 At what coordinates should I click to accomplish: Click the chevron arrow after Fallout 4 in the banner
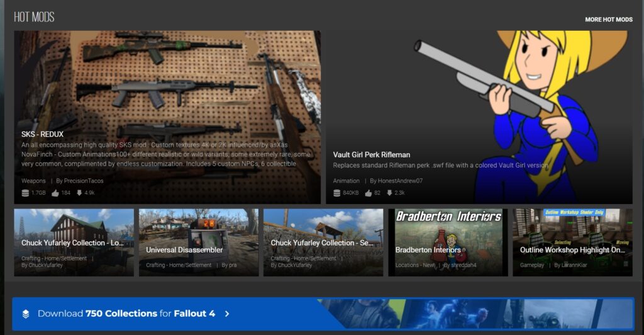click(x=227, y=314)
